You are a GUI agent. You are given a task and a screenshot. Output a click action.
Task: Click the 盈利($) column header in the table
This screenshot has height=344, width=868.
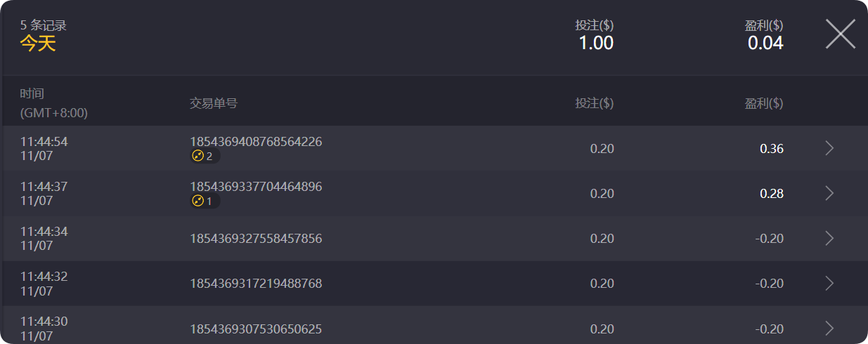pyautogui.click(x=764, y=103)
